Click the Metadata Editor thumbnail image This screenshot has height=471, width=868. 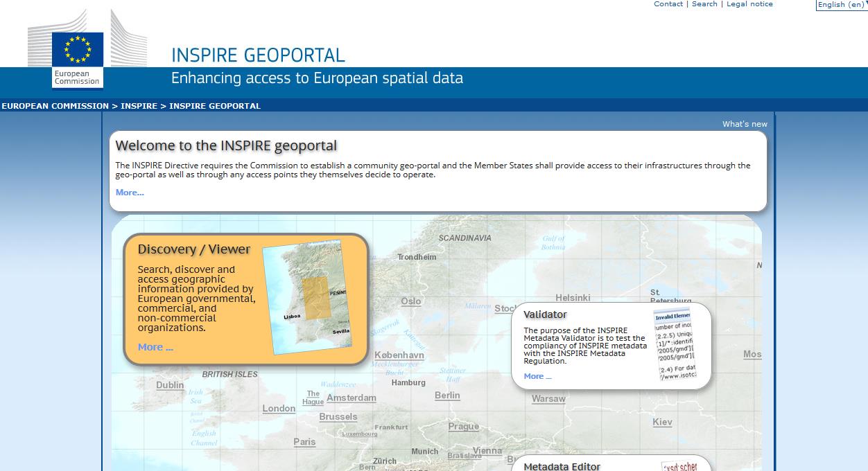point(679,466)
